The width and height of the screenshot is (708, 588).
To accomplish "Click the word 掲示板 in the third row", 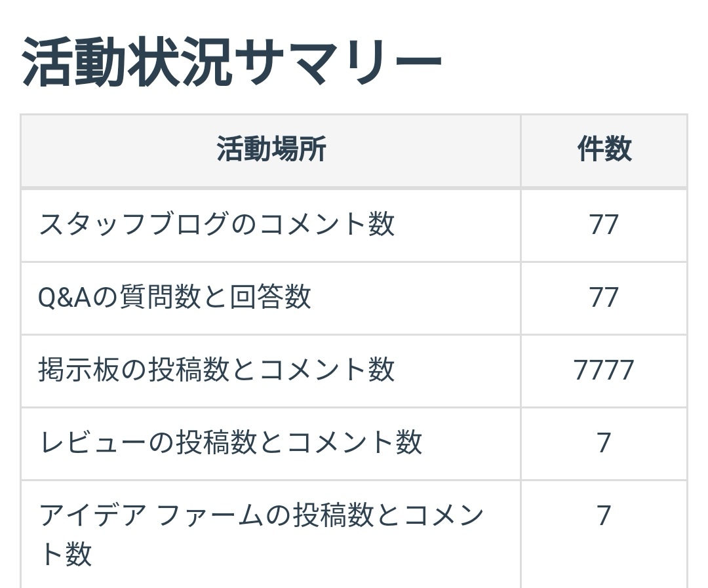I will point(79,370).
